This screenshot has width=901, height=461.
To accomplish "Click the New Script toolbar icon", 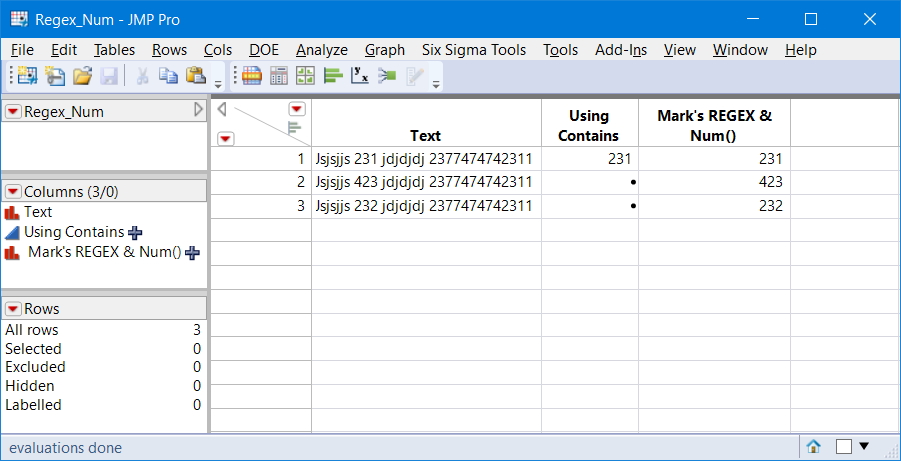I will 55,76.
